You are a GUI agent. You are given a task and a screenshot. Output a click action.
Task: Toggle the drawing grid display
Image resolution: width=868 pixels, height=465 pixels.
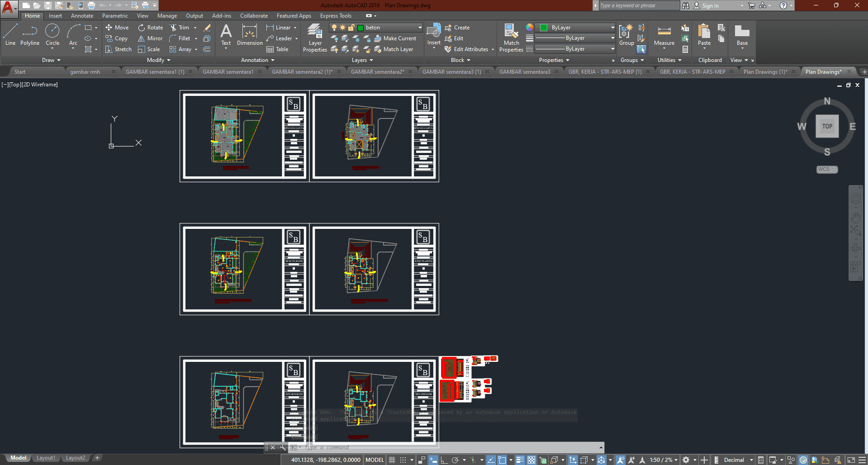click(x=392, y=460)
